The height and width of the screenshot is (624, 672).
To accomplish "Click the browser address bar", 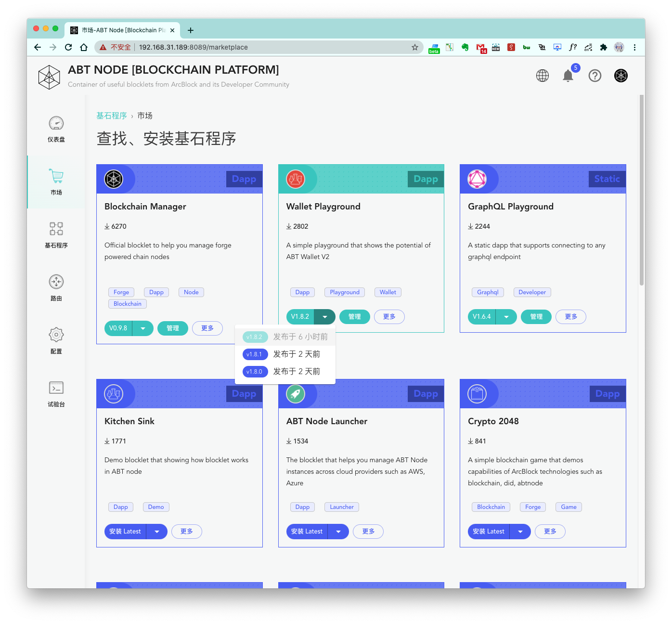I will tap(270, 47).
